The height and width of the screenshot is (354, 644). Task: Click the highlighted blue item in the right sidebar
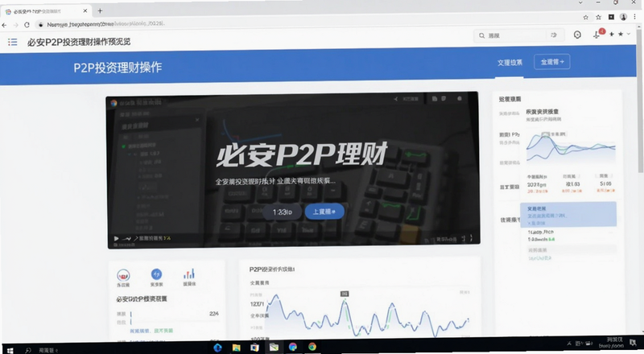click(x=568, y=214)
